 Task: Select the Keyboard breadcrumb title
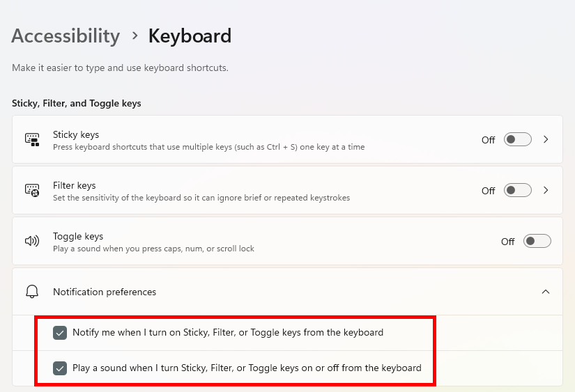pyautogui.click(x=190, y=36)
